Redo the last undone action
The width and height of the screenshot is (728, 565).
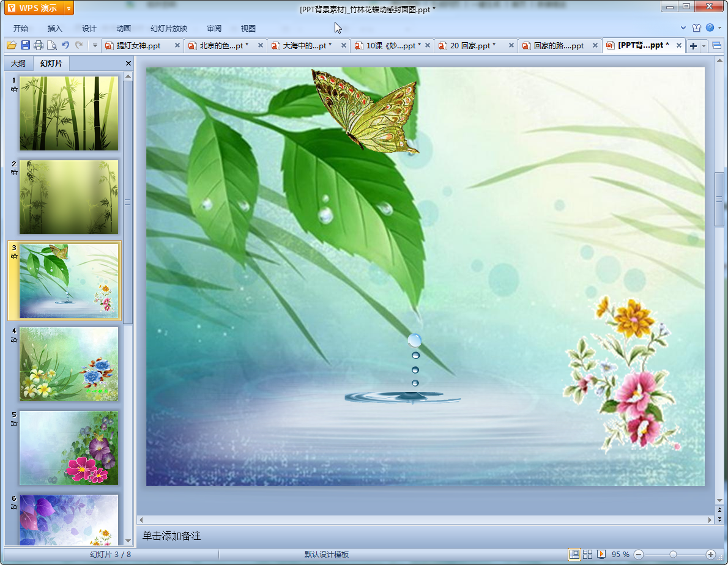click(79, 45)
